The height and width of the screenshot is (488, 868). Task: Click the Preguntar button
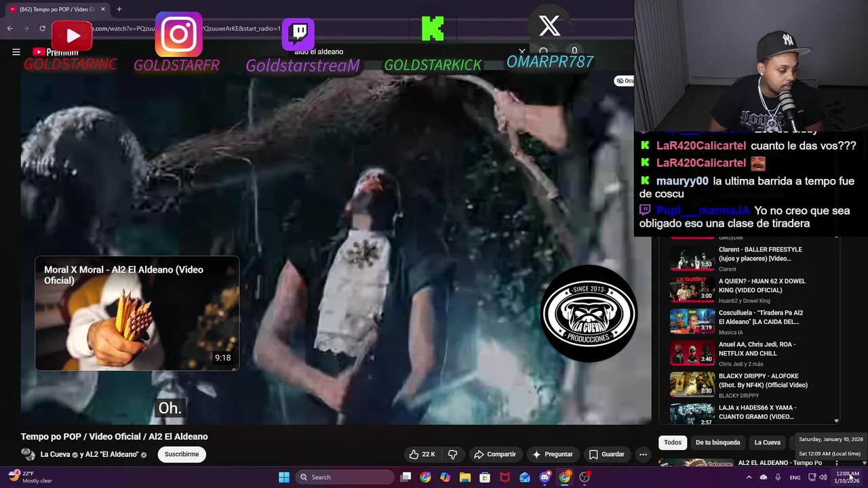[553, 454]
